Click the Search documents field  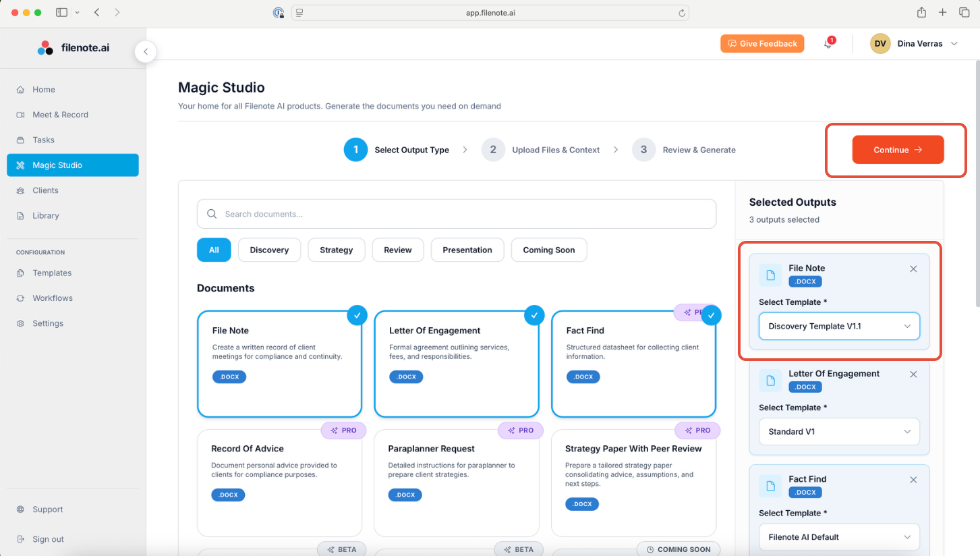[457, 214]
